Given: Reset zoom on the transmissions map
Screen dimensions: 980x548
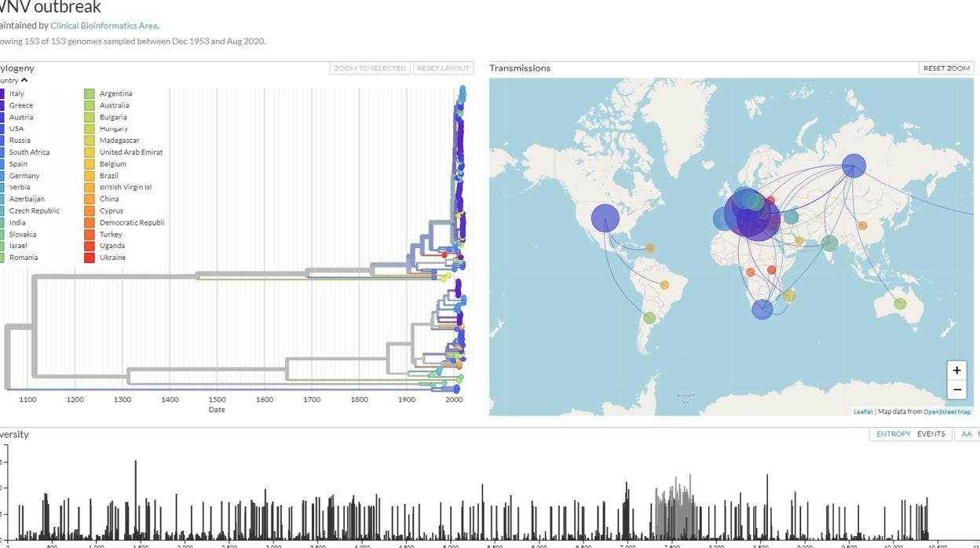Looking at the screenshot, I should pyautogui.click(x=946, y=68).
